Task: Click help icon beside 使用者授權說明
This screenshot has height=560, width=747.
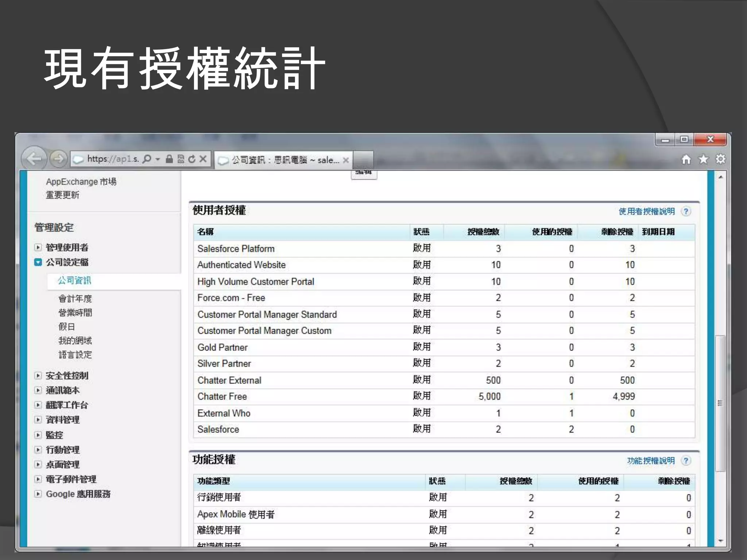Action: (x=686, y=211)
